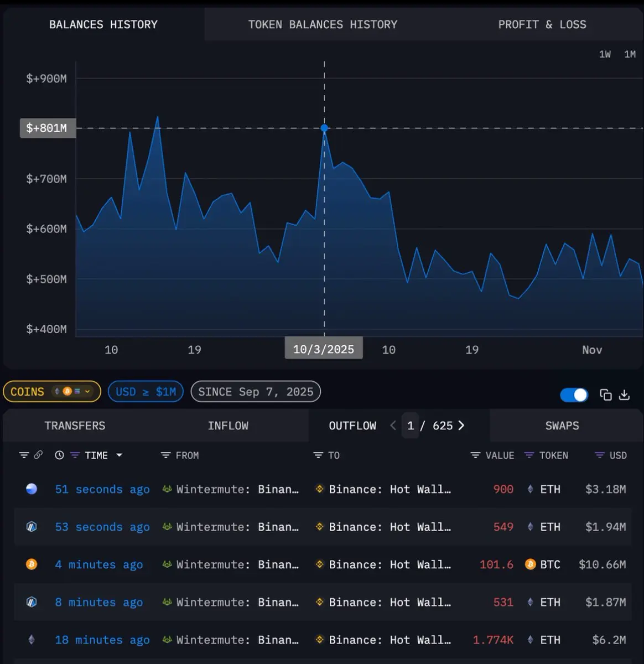Go to previous page with left chevron
This screenshot has width=644, height=664.
(x=393, y=426)
